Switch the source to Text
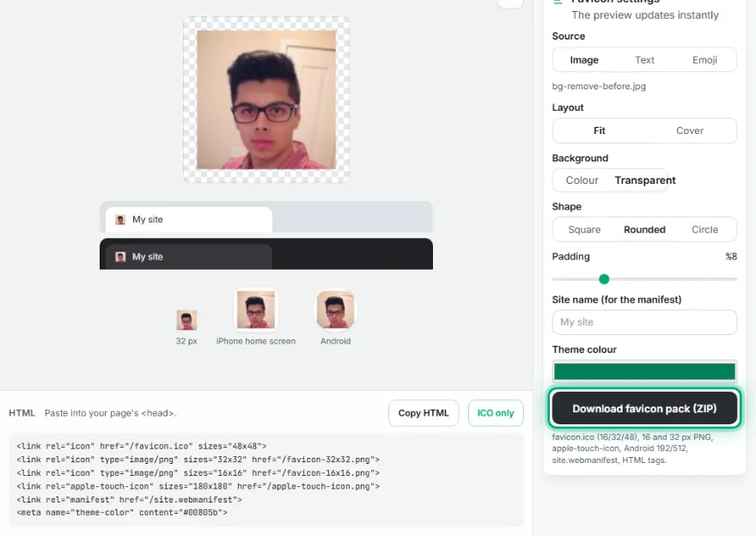The image size is (756, 536). coord(644,60)
